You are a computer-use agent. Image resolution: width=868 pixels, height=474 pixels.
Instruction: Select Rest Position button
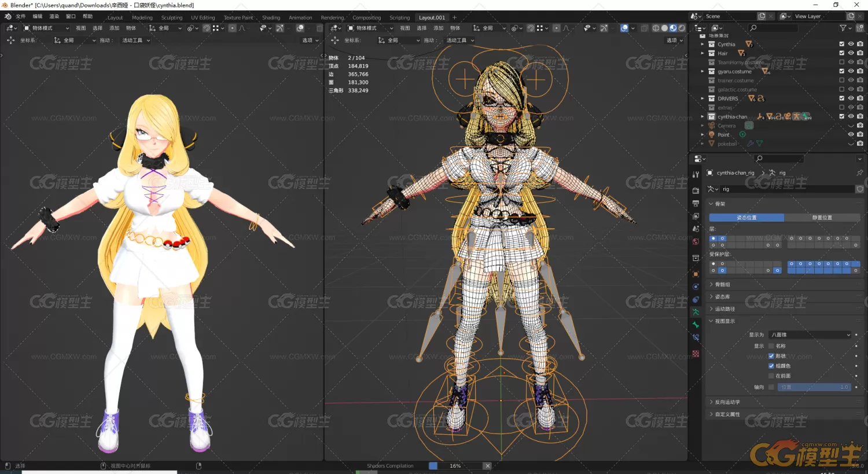[822, 218]
